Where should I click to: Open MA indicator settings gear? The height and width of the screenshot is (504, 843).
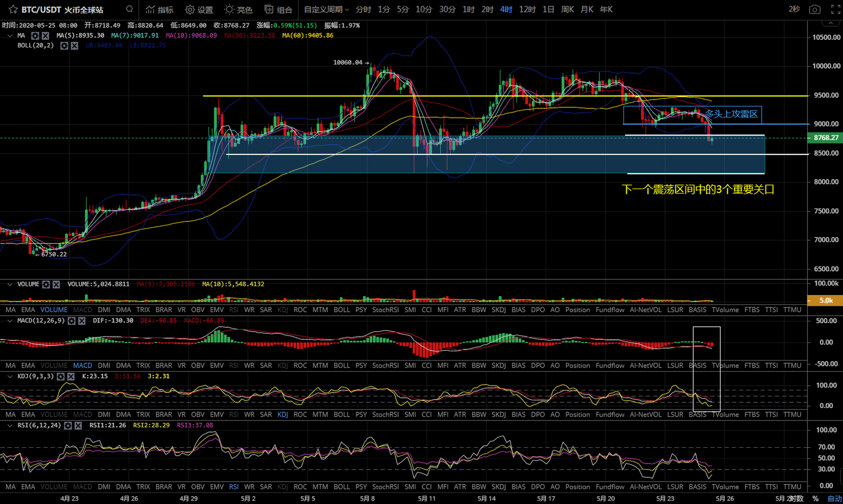pos(35,36)
